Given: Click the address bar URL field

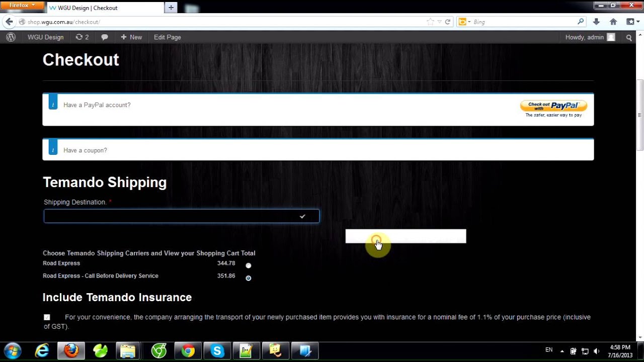Looking at the screenshot, I should [x=221, y=22].
